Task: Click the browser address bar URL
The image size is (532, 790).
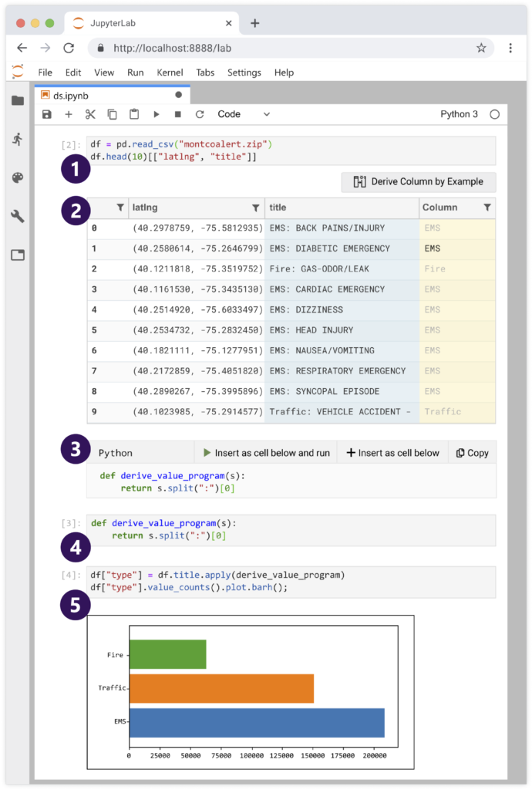Action: click(x=172, y=48)
